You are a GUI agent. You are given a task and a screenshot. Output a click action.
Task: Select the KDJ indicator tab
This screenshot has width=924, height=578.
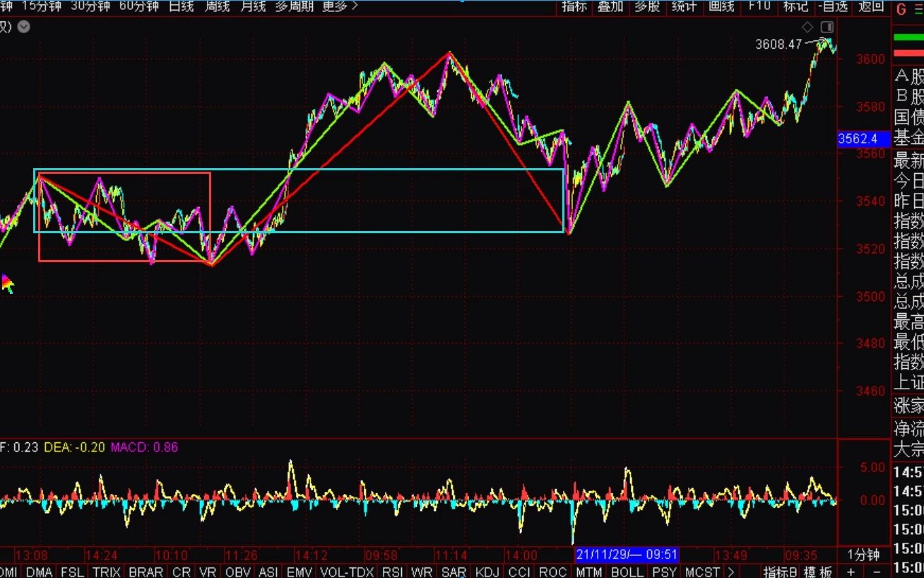pyautogui.click(x=487, y=572)
